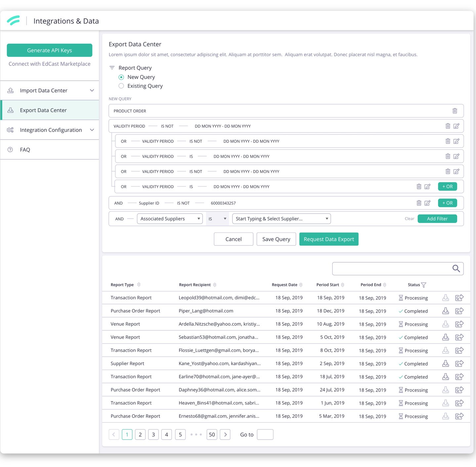Open the Associated Suppliers dropdown
Image resolution: width=476 pixels, height=467 pixels.
pos(170,219)
